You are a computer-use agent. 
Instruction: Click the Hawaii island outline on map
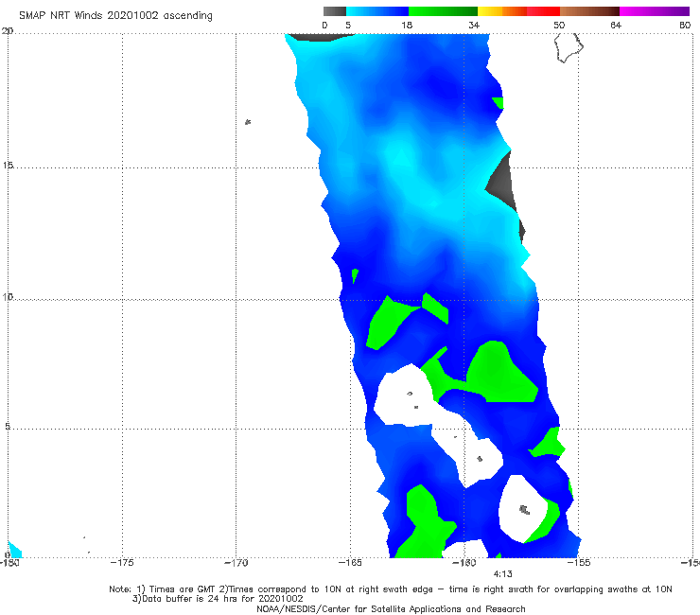[x=569, y=47]
